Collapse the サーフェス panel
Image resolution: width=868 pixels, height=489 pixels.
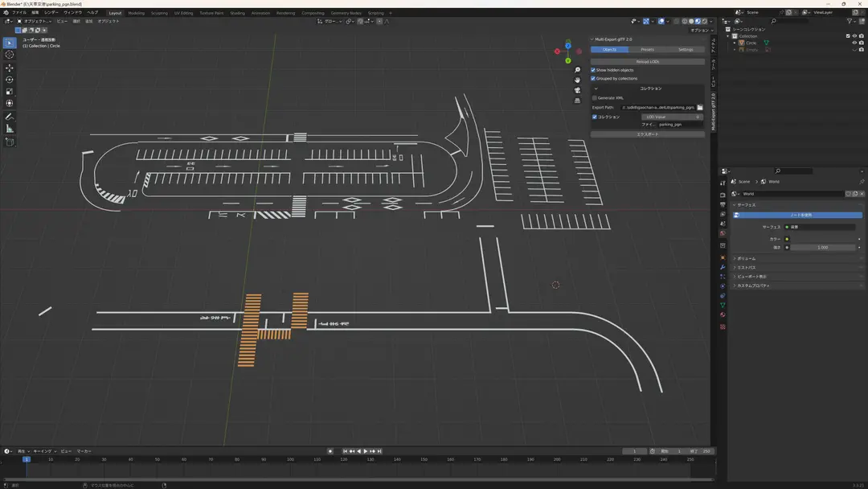point(746,205)
